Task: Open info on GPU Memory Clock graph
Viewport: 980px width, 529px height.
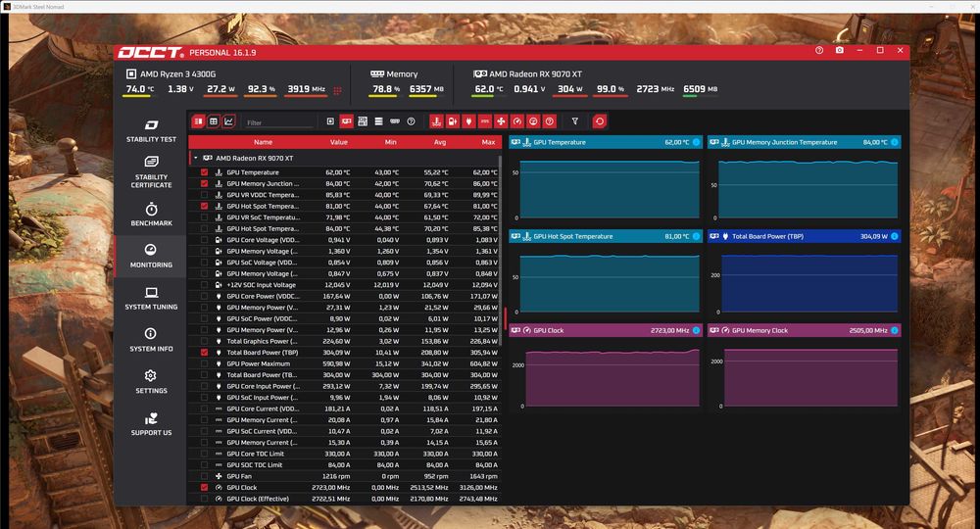Action: point(895,330)
